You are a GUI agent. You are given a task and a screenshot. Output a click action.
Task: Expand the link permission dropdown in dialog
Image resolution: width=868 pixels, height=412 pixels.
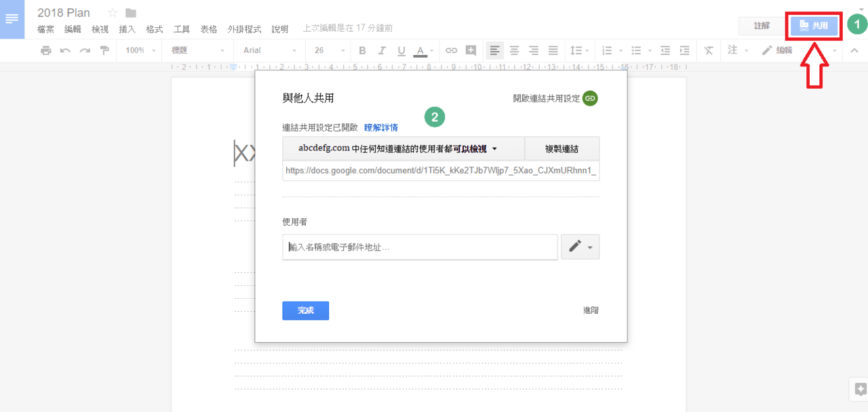403,148
